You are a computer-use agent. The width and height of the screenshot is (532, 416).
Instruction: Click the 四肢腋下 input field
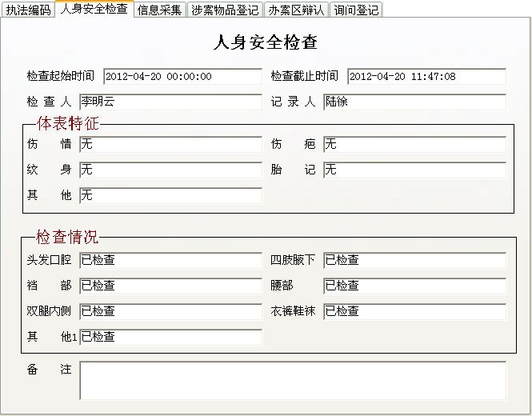click(x=414, y=260)
